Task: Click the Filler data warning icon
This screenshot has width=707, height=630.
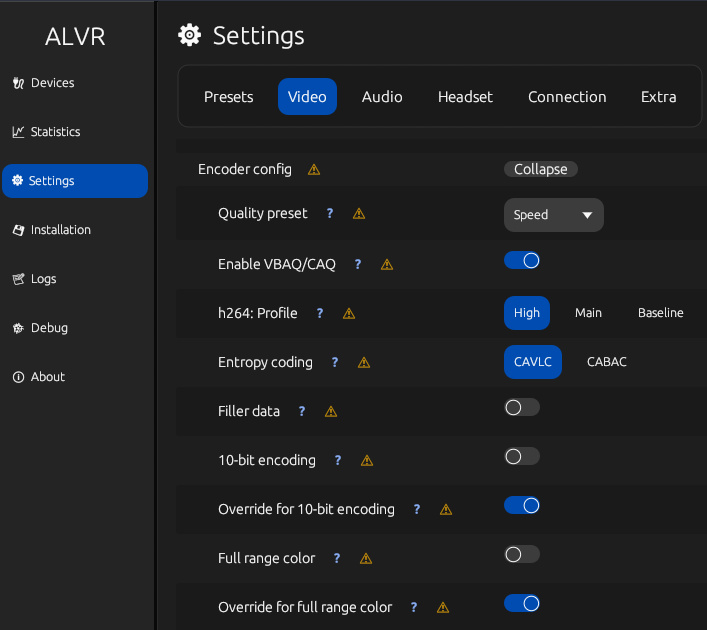Action: (331, 411)
